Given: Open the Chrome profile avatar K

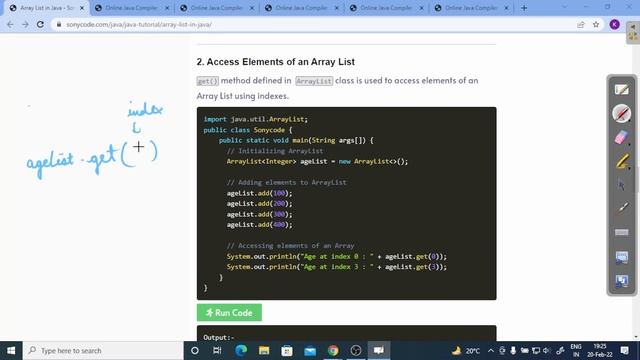Looking at the screenshot, I should point(614,24).
